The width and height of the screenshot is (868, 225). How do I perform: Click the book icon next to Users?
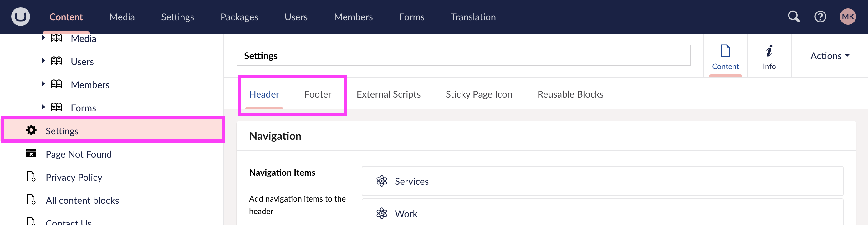coord(56,61)
